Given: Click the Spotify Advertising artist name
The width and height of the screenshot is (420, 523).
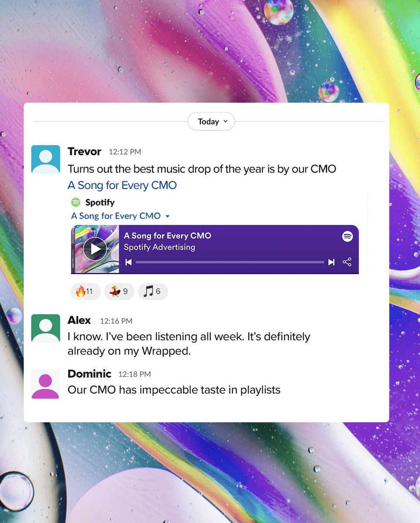Looking at the screenshot, I should 159,247.
